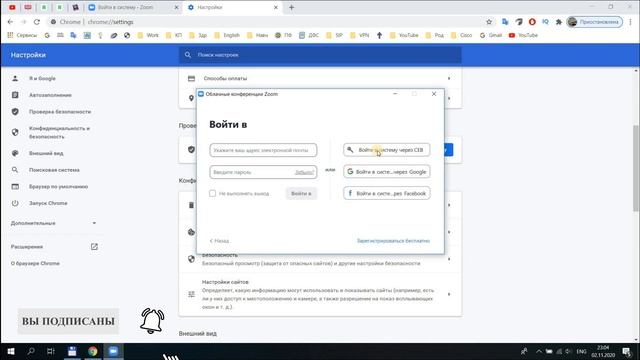Switch to the Zoom sign-in tab
The image size is (640, 360).
133,7
